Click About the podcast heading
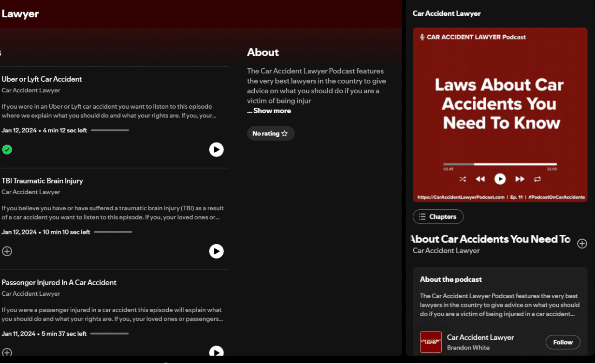Screen dimensions: 595x364 (x=451, y=279)
